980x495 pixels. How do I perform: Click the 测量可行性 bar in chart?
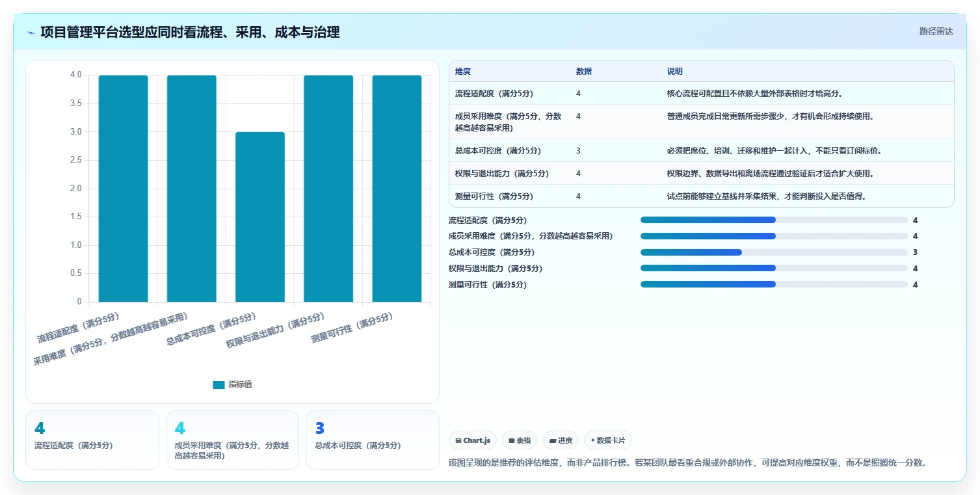pos(397,189)
